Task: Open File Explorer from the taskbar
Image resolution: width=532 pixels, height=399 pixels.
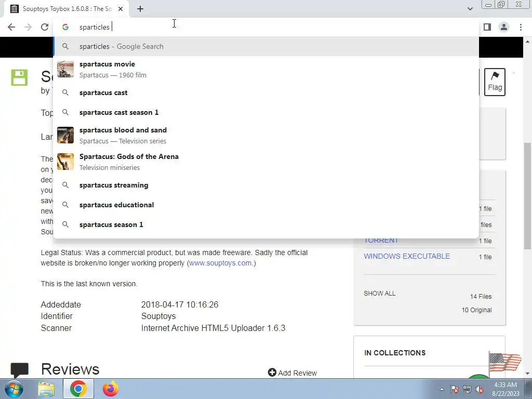Action: click(x=46, y=389)
